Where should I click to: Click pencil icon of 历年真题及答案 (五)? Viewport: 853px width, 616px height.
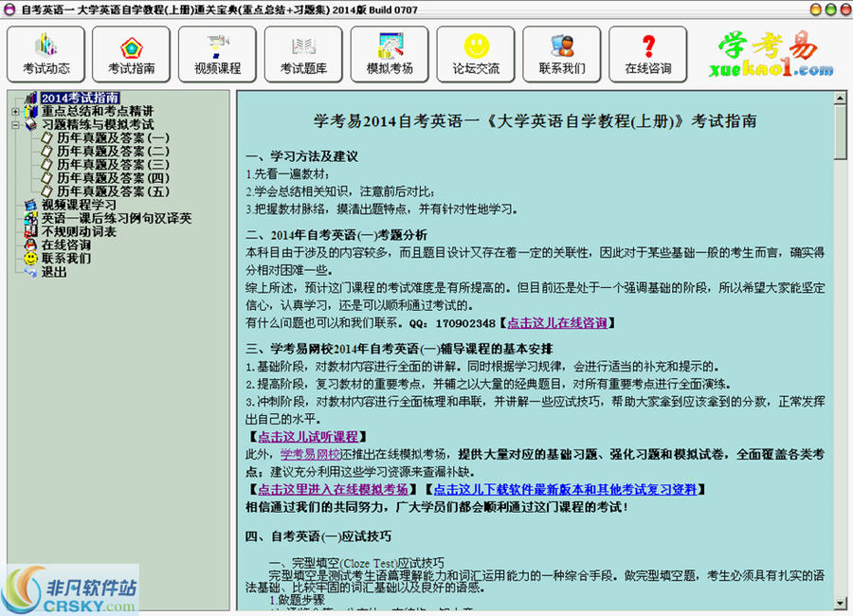pos(47,191)
